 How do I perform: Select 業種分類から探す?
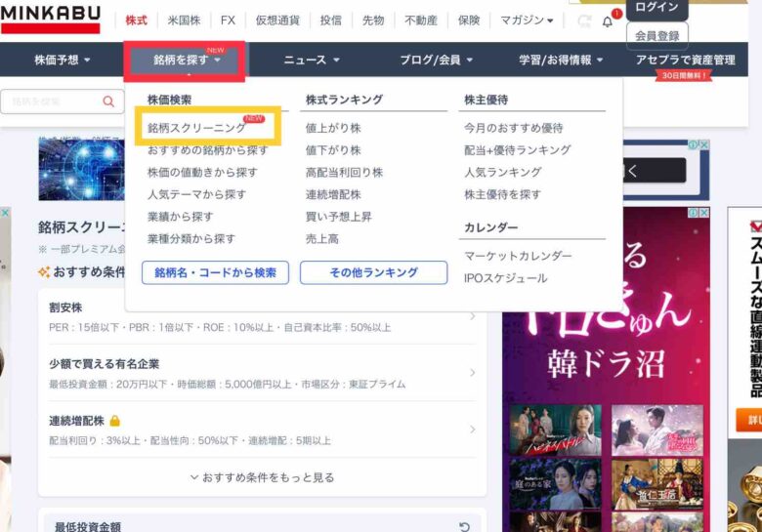click(x=190, y=239)
